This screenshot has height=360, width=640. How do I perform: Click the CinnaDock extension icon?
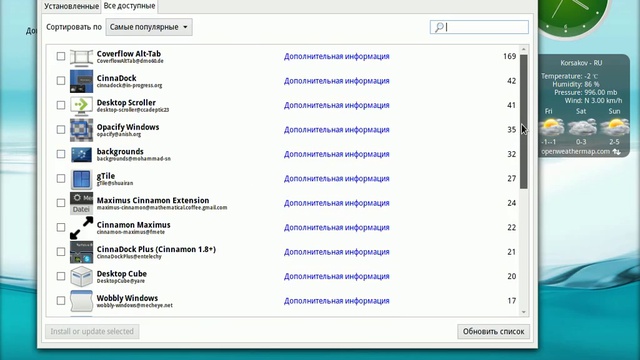pos(81,81)
